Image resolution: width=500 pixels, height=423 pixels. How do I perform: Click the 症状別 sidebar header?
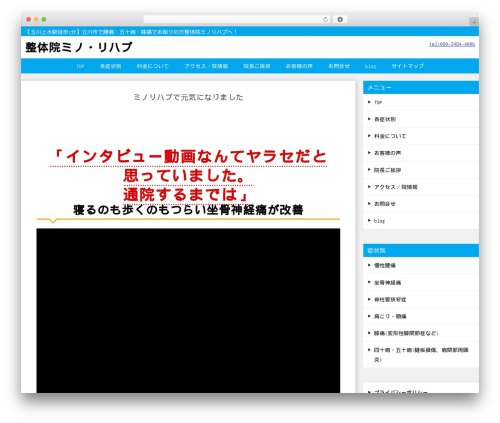coord(421,251)
